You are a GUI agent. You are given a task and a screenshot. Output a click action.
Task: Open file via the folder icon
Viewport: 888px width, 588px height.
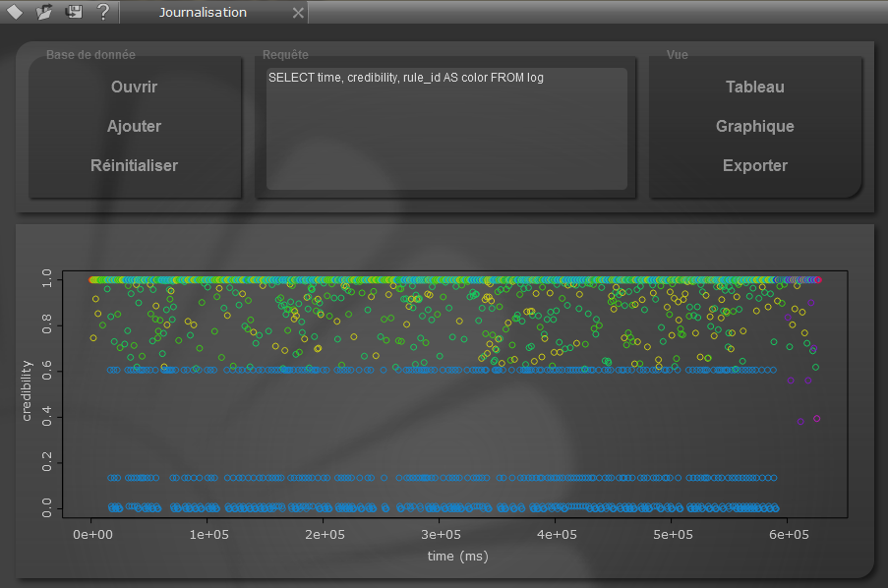pos(44,12)
